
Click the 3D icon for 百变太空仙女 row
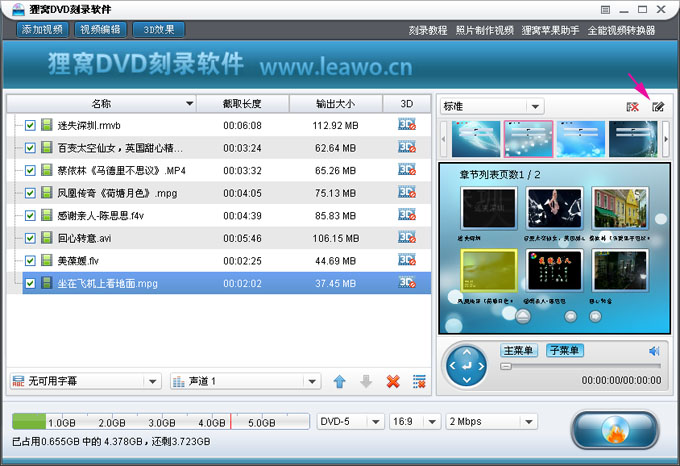407,147
